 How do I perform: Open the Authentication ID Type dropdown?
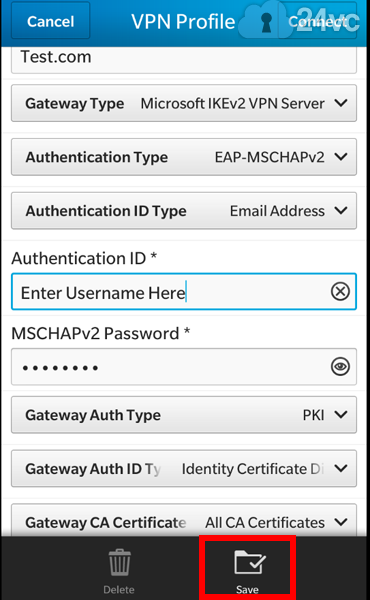point(184,211)
